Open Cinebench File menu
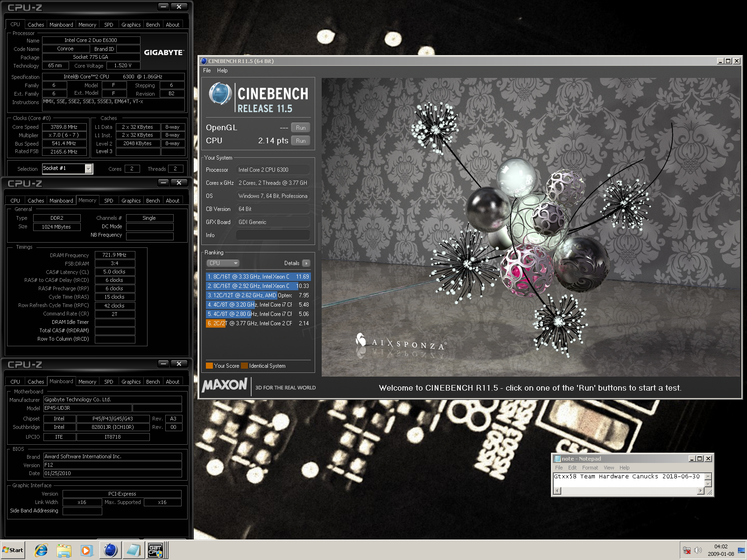The image size is (747, 560). (x=207, y=70)
